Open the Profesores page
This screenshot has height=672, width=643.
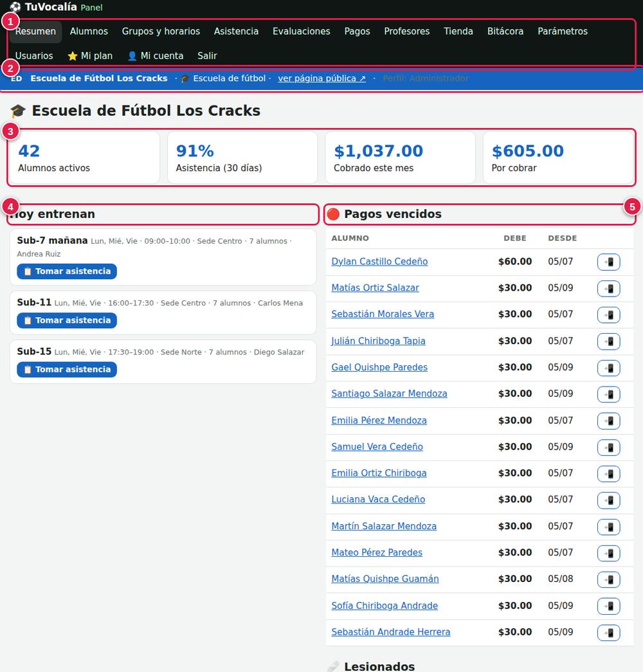407,32
